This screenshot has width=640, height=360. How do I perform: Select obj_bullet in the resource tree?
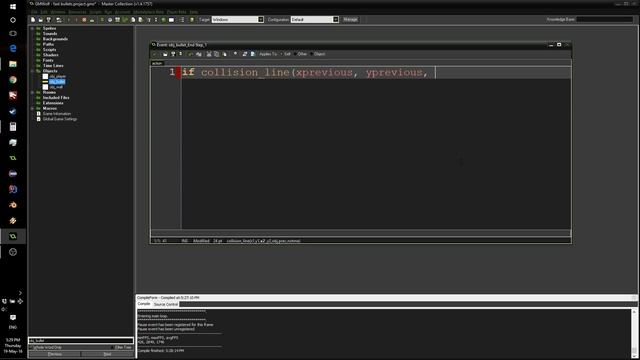tap(57, 82)
